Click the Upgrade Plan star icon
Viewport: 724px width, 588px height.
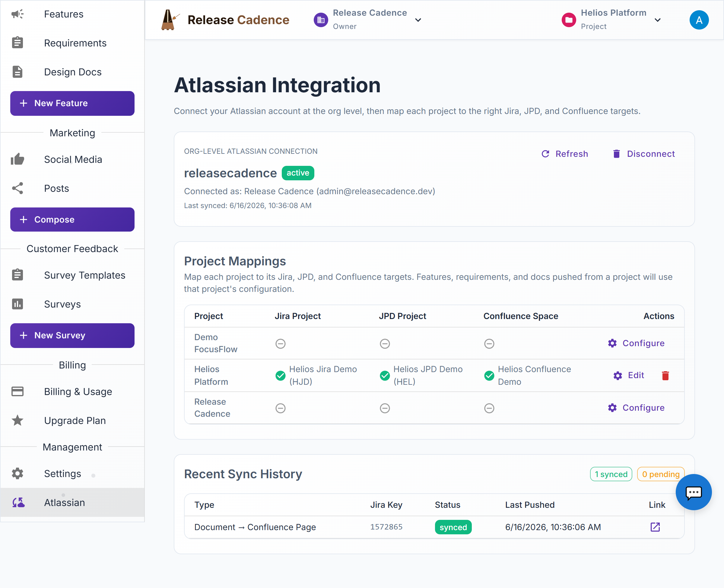coord(17,420)
